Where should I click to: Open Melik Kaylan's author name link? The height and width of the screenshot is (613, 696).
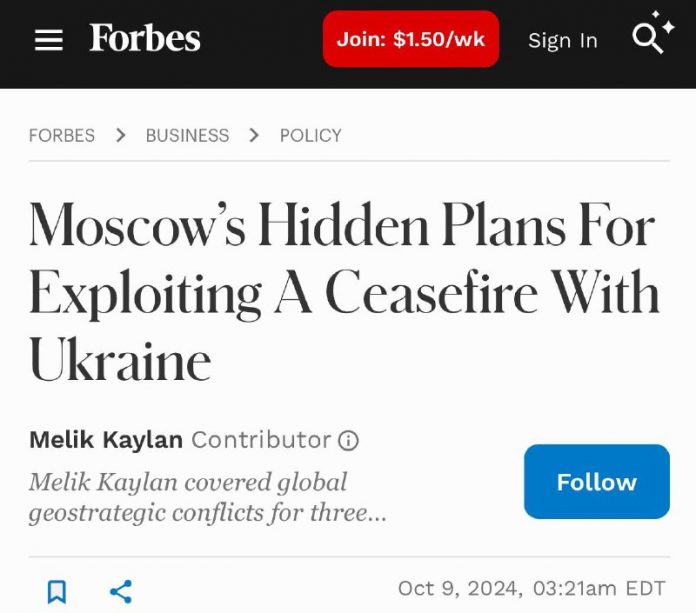pyautogui.click(x=106, y=440)
